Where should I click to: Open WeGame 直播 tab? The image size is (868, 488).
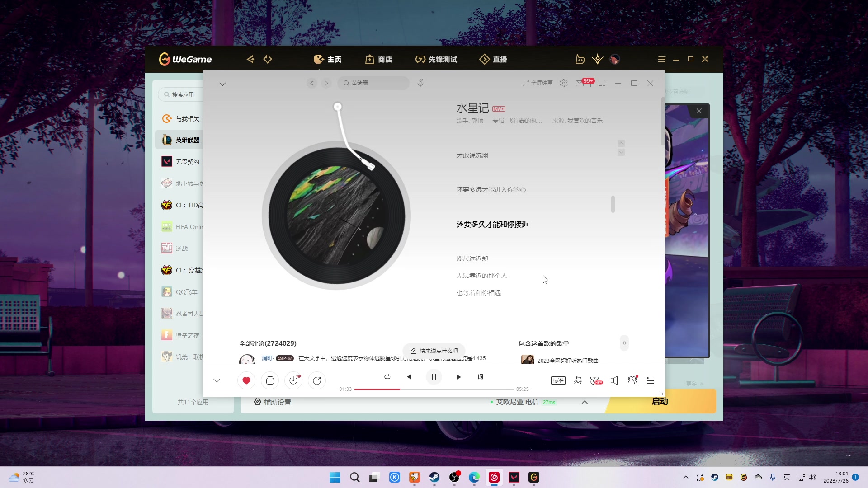tap(493, 59)
